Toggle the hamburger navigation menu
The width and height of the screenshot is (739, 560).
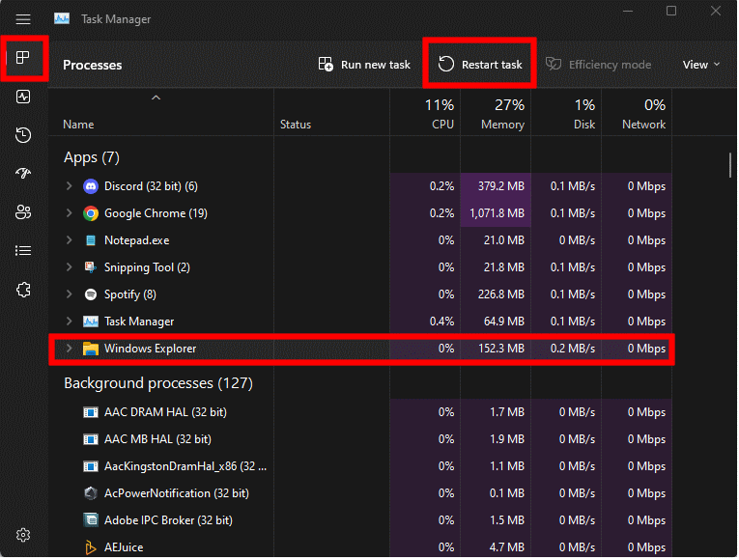24,19
